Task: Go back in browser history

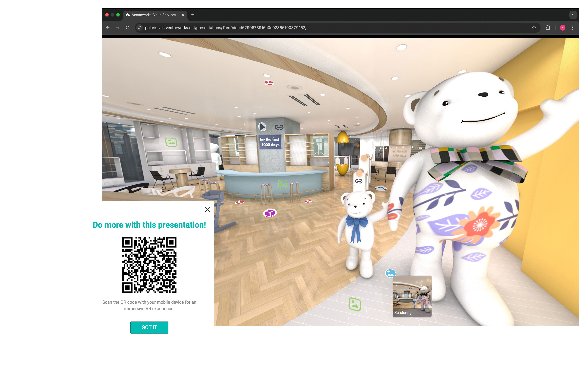Action: tap(108, 28)
